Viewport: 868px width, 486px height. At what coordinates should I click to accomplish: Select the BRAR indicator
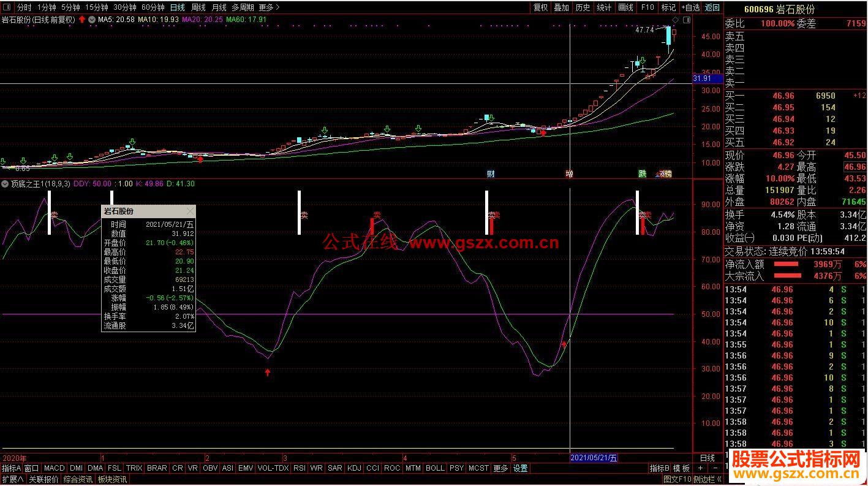(157, 468)
